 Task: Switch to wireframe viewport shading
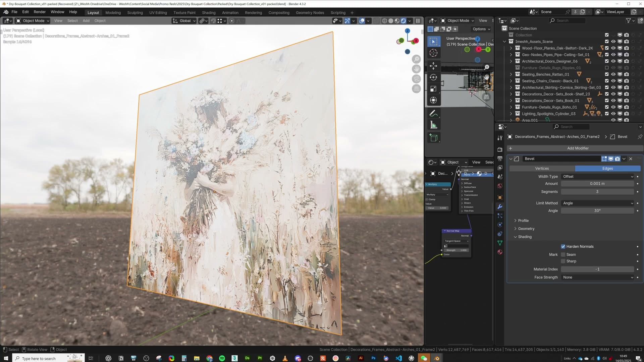tap(384, 21)
